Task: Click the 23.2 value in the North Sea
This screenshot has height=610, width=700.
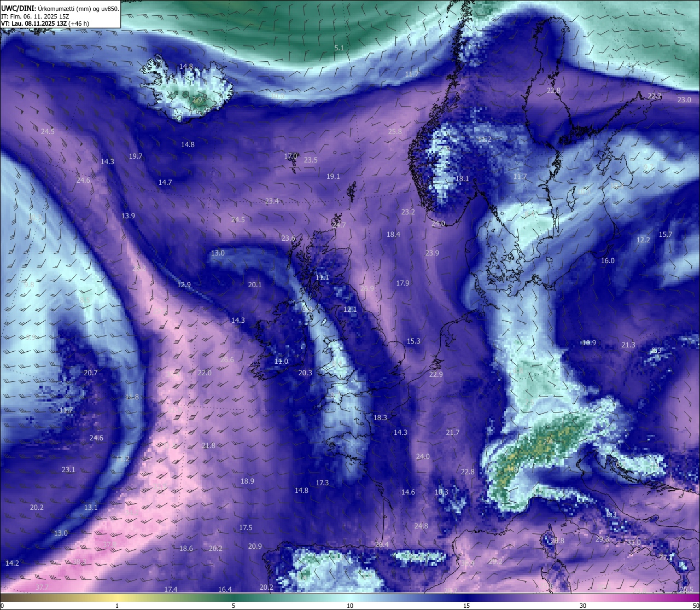Action: click(408, 212)
